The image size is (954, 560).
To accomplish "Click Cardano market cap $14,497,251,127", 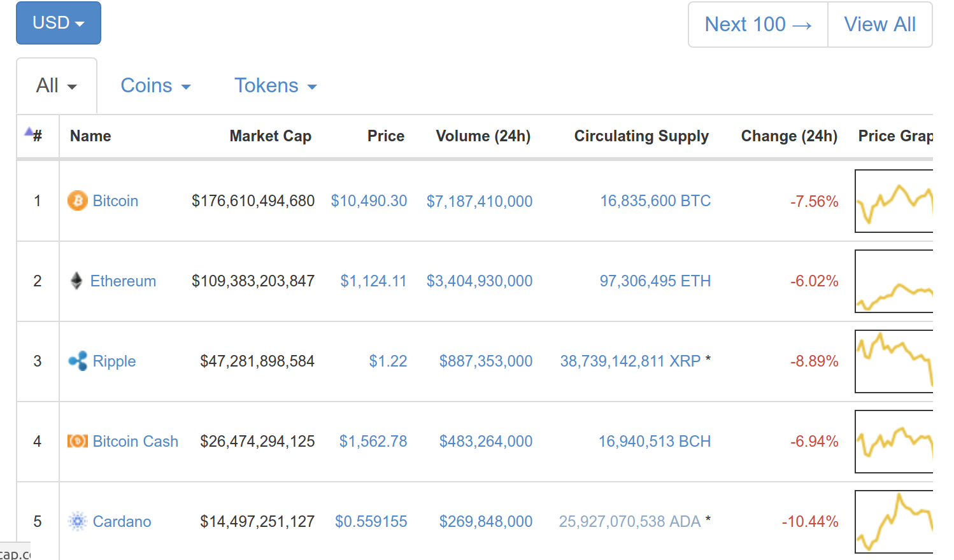I will [x=257, y=522].
